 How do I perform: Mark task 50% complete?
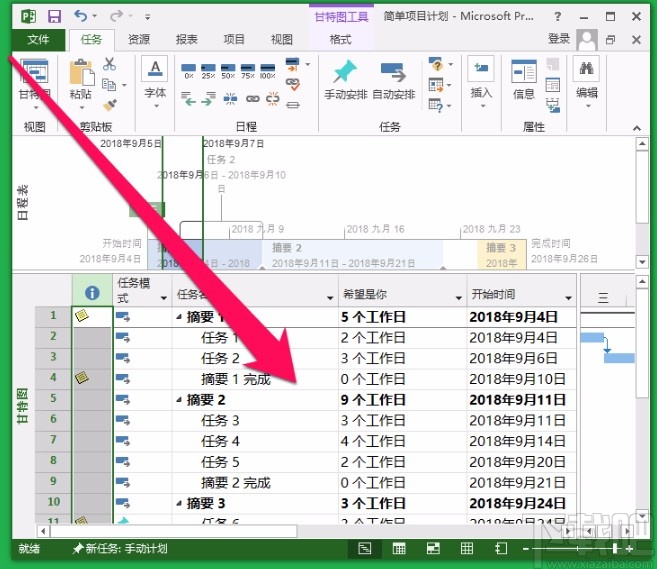(228, 70)
